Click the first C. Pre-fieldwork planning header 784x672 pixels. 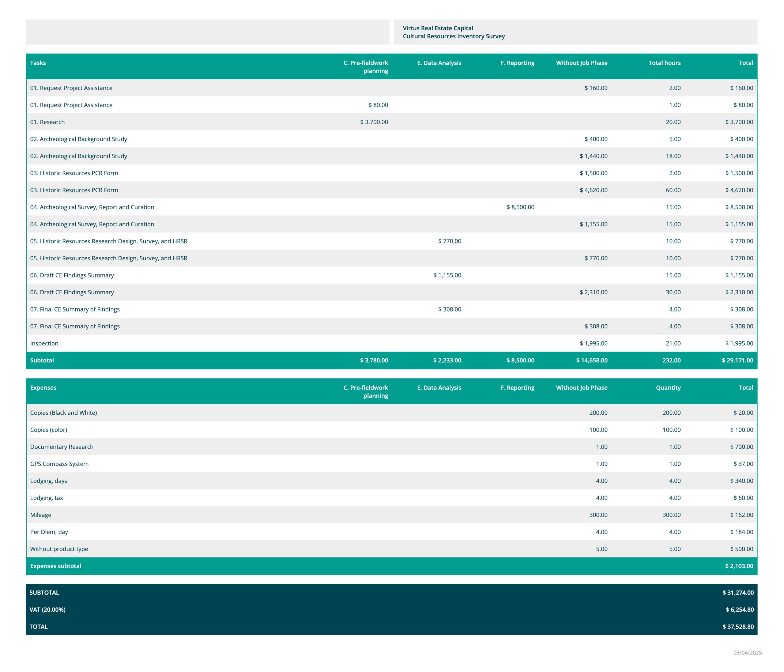[366, 66]
